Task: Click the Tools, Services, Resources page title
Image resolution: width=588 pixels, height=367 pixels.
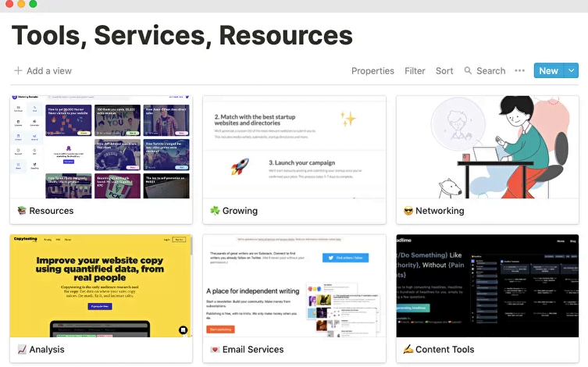Action: point(182,35)
